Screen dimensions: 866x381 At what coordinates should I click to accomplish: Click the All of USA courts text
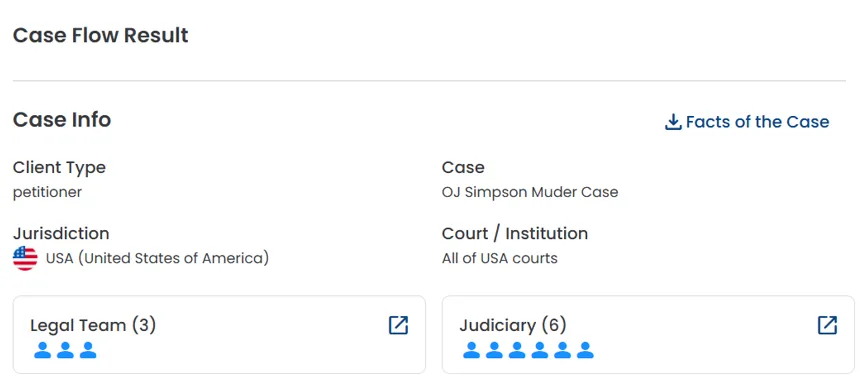[x=500, y=258]
